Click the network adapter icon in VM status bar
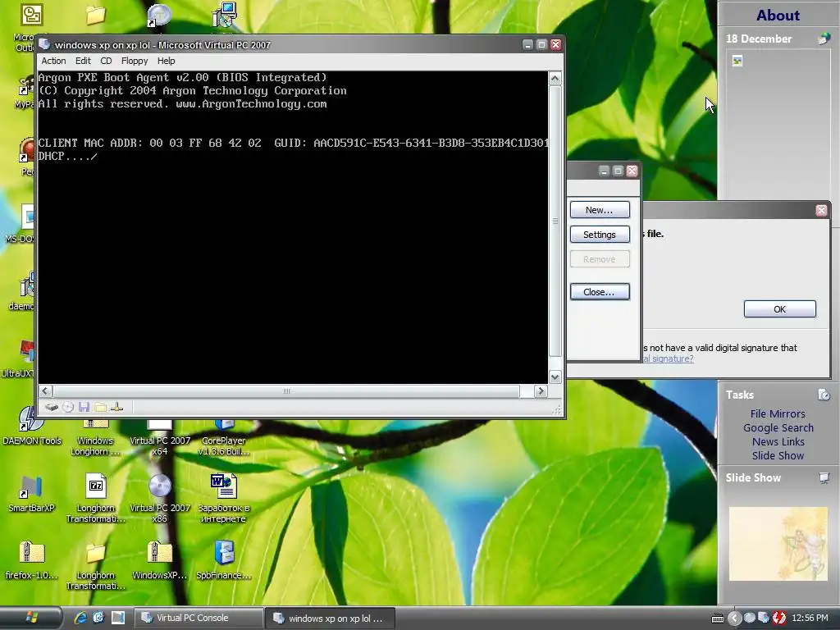Viewport: 840px width, 630px height. (x=116, y=407)
